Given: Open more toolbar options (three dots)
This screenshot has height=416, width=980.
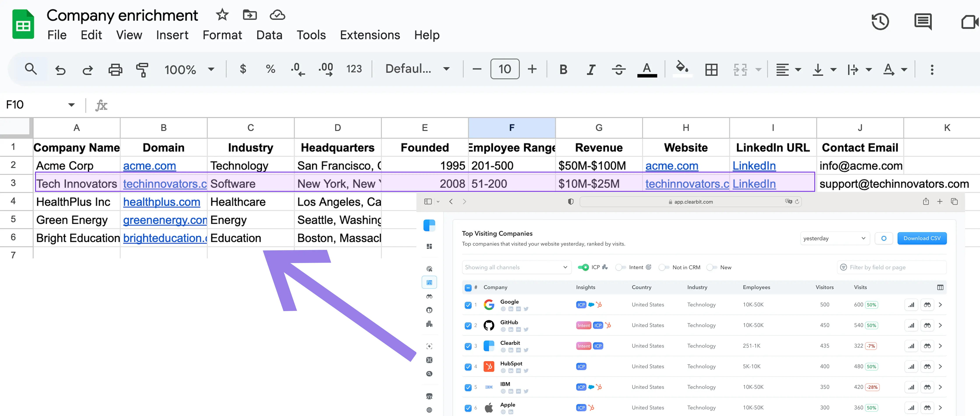Looking at the screenshot, I should coord(932,70).
